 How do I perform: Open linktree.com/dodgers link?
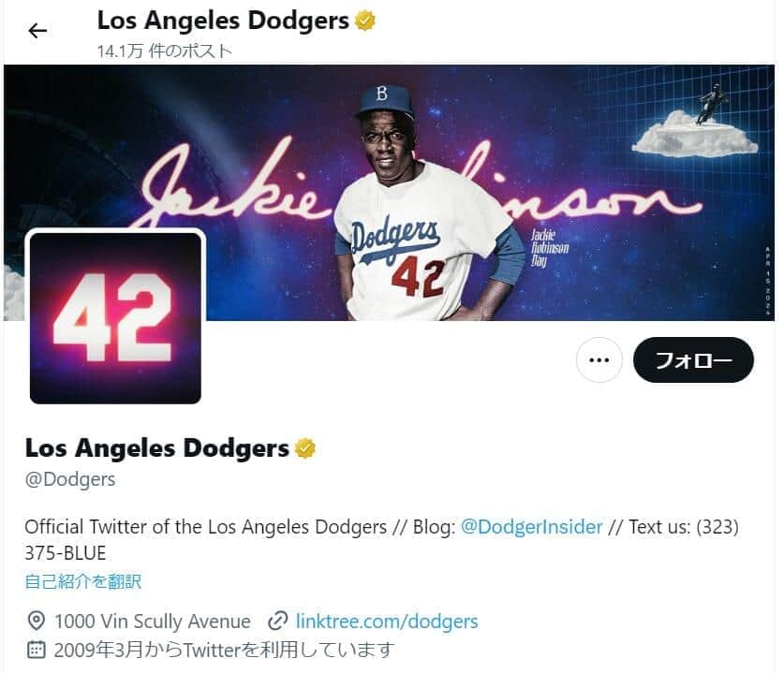click(x=387, y=621)
